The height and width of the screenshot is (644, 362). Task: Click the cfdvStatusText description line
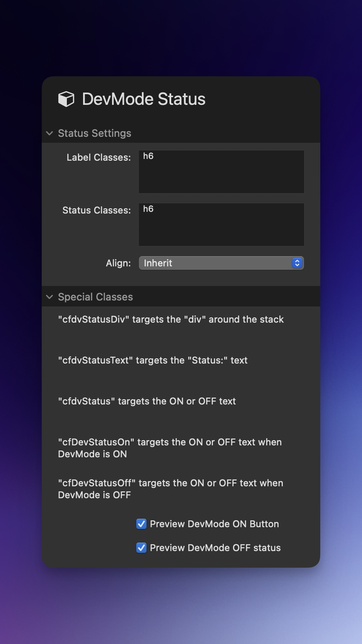[152, 360]
